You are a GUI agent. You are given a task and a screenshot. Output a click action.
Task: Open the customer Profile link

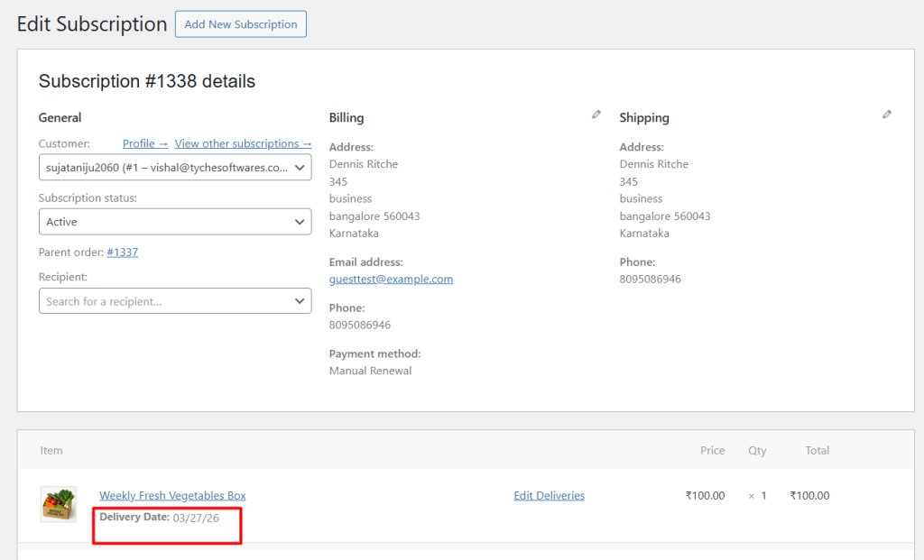pyautogui.click(x=145, y=143)
